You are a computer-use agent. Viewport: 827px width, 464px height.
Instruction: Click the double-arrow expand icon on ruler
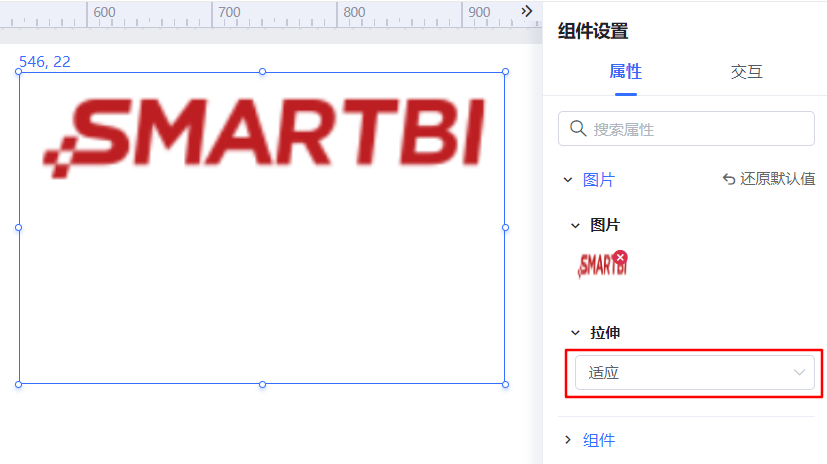coord(526,11)
